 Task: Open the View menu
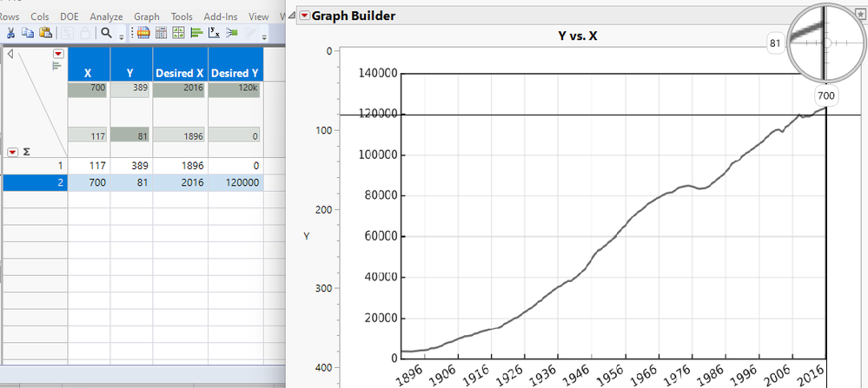tap(259, 17)
